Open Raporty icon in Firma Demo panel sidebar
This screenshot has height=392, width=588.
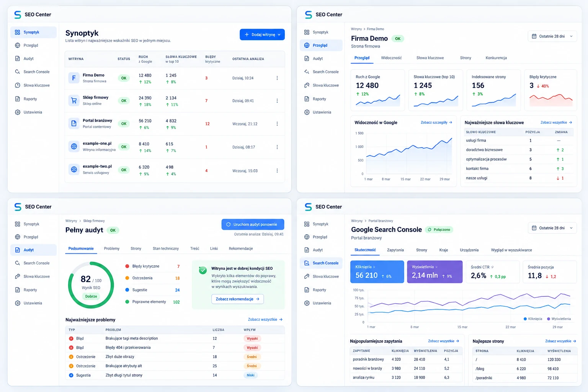tap(307, 99)
